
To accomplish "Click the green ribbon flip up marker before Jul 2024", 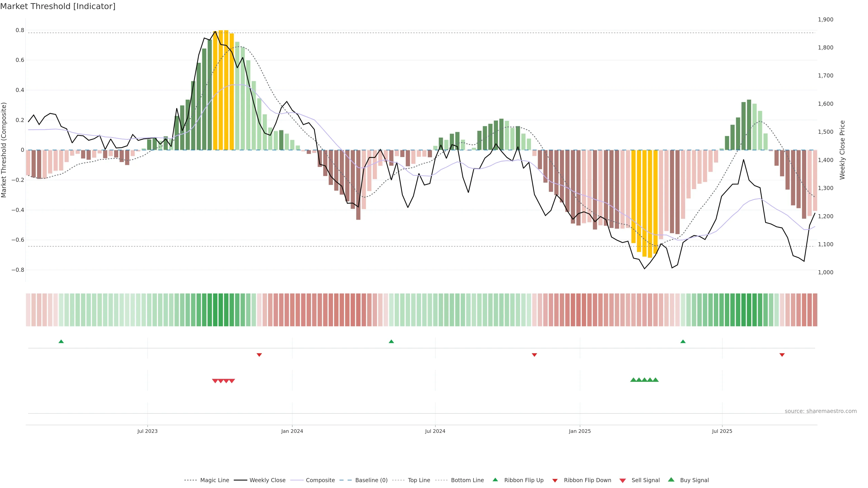I will tap(391, 342).
